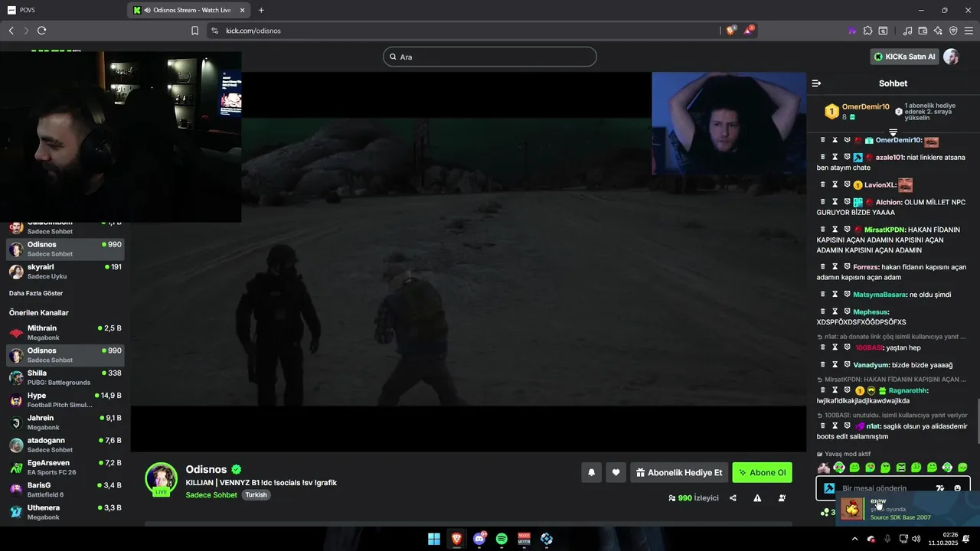Ban Alchion with the shield icon
980x551 pixels.
coord(847,202)
